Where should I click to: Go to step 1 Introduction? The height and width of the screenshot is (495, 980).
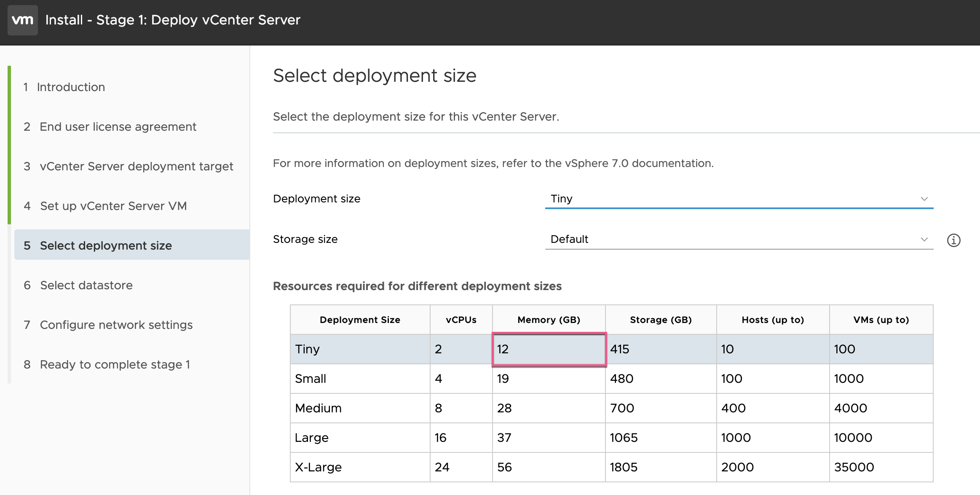coord(64,87)
